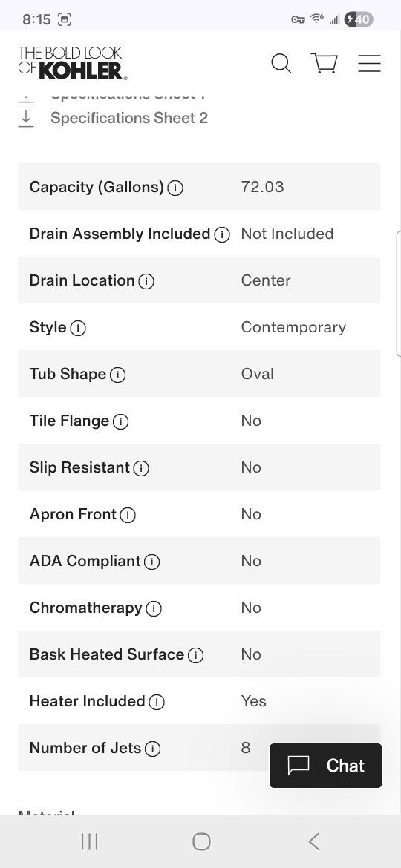Tap Android home button
The height and width of the screenshot is (868, 401).
coord(201,842)
